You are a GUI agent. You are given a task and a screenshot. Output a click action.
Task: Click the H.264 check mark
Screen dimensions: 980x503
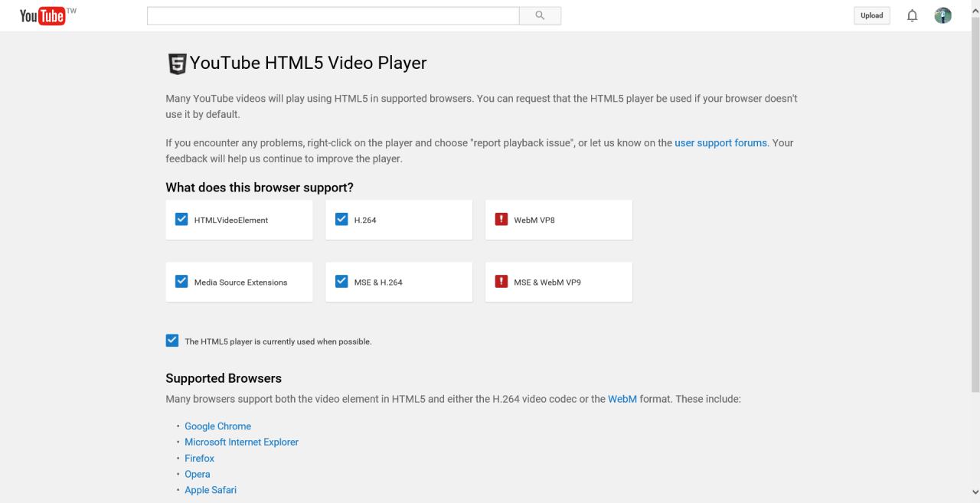pos(341,220)
